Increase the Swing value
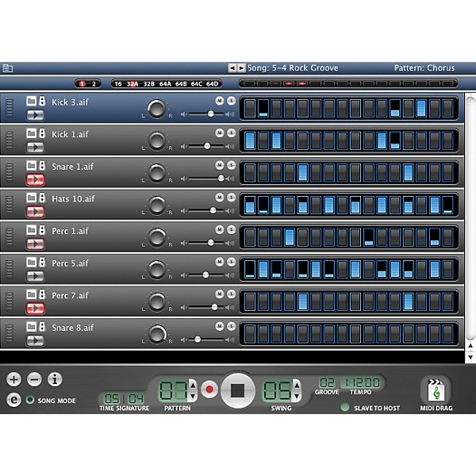 (x=297, y=385)
